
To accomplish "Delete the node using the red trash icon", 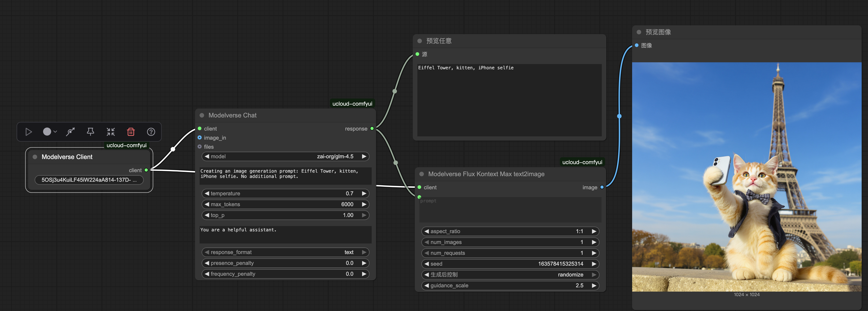I will 131,132.
